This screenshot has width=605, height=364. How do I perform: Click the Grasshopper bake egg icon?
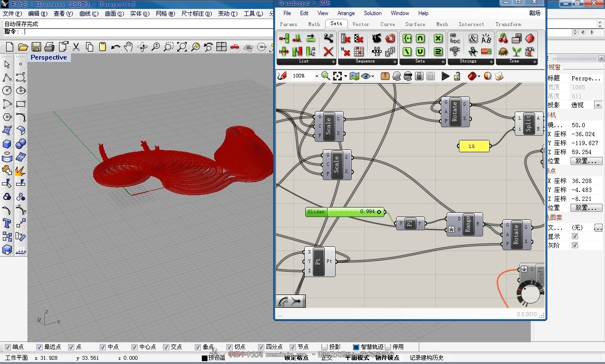[500, 76]
